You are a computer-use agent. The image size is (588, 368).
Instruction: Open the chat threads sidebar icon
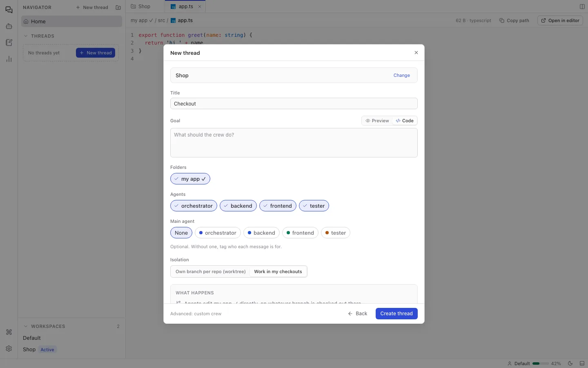click(x=9, y=10)
